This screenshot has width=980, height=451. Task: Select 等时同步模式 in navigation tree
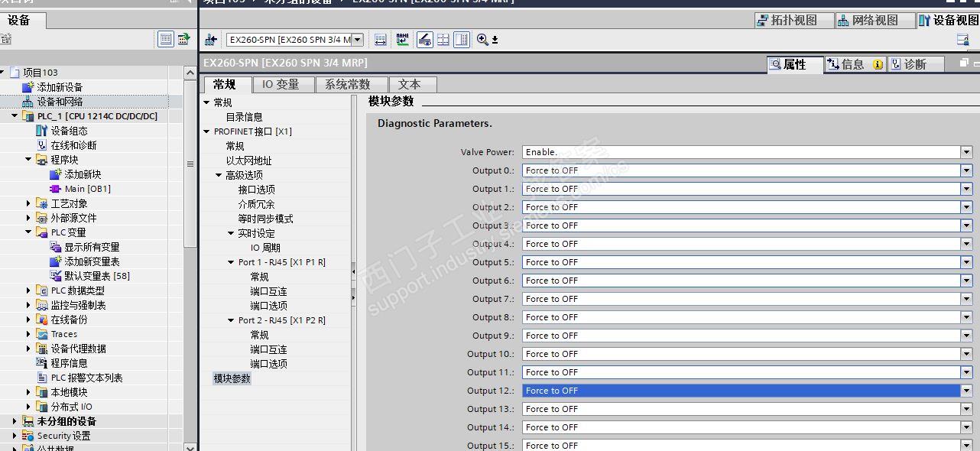[x=265, y=219]
